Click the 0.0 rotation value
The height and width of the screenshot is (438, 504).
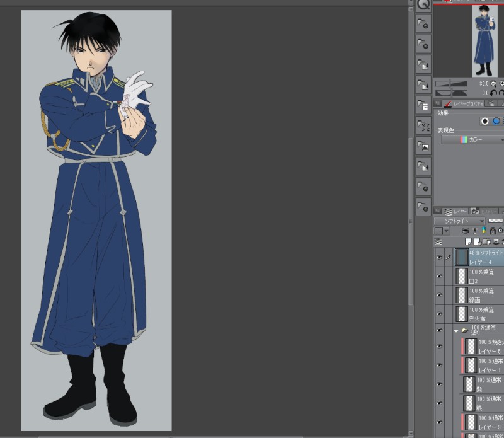(485, 93)
